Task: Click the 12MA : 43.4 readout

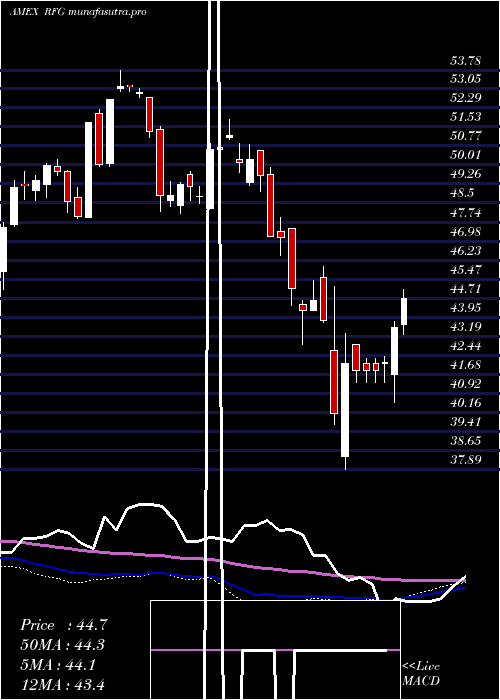Action: coord(64,684)
